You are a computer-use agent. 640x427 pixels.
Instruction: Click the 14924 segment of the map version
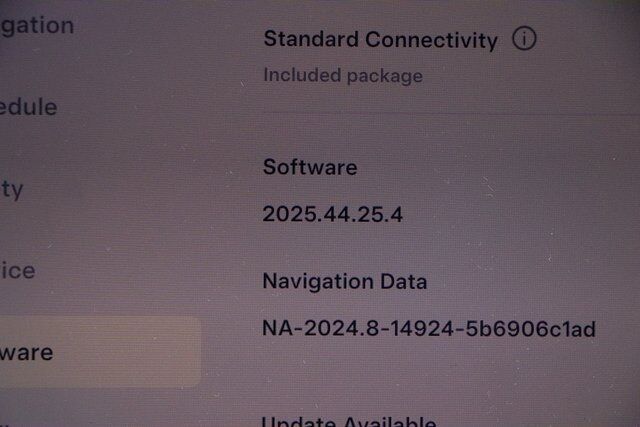tap(422, 329)
